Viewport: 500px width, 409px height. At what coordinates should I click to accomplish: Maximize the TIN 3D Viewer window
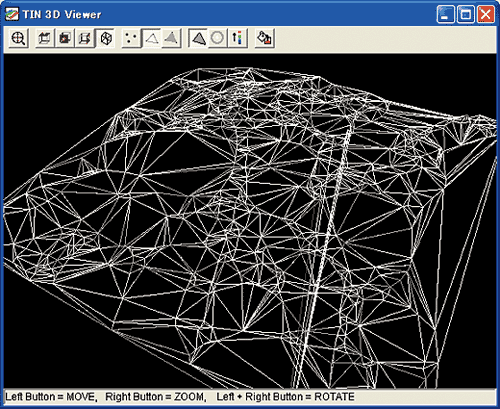[466, 14]
